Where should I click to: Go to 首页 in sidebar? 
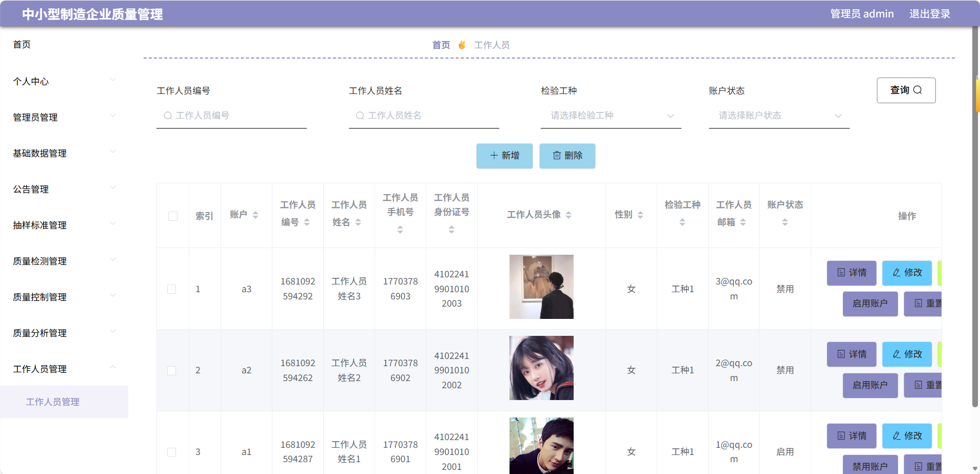(22, 45)
